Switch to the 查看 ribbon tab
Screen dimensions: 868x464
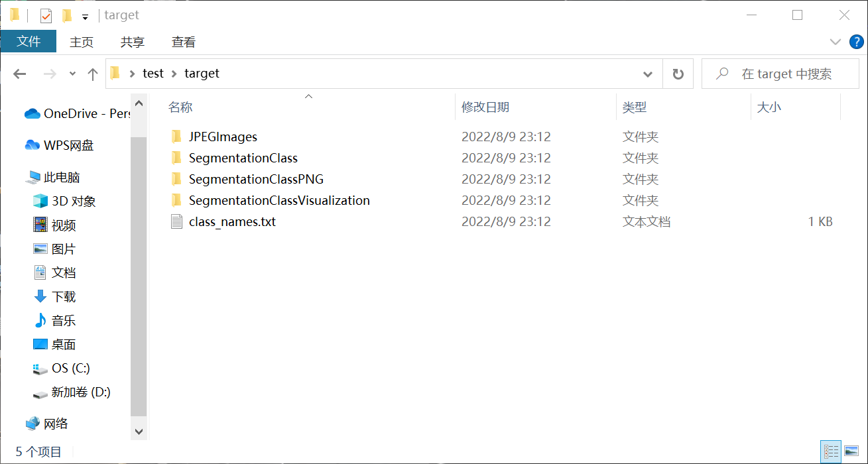point(184,42)
